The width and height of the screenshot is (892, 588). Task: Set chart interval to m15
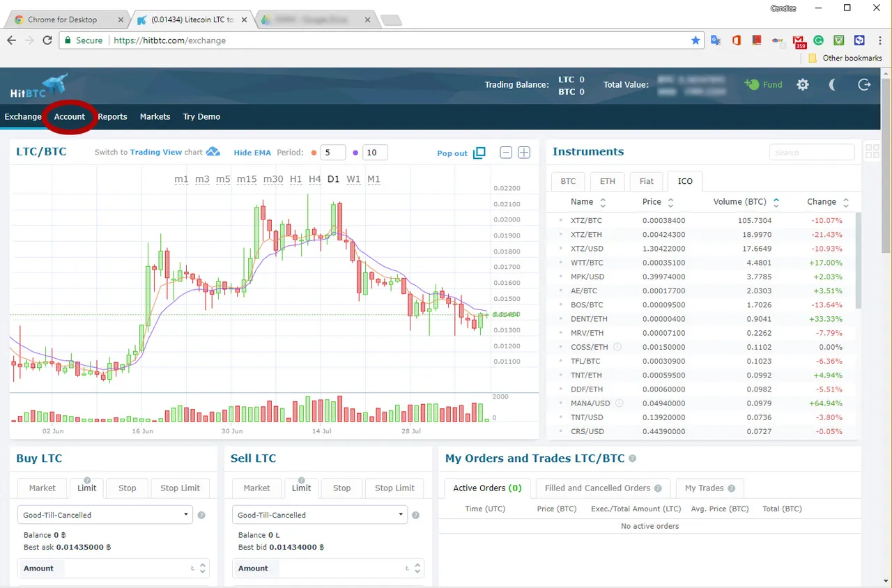pyautogui.click(x=247, y=179)
